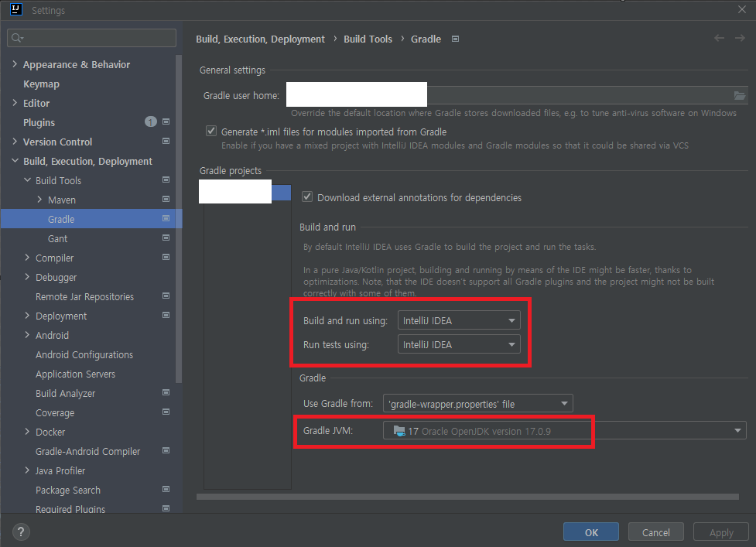This screenshot has width=756, height=547.
Task: Click the Apply button
Action: coord(721,532)
